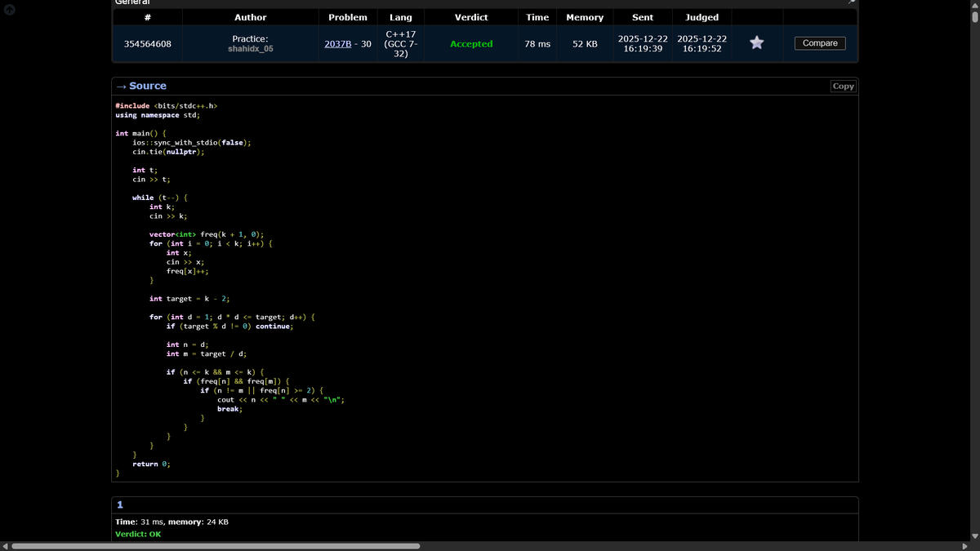Click the Author column header
The height and width of the screenshot is (551, 980).
(x=250, y=17)
